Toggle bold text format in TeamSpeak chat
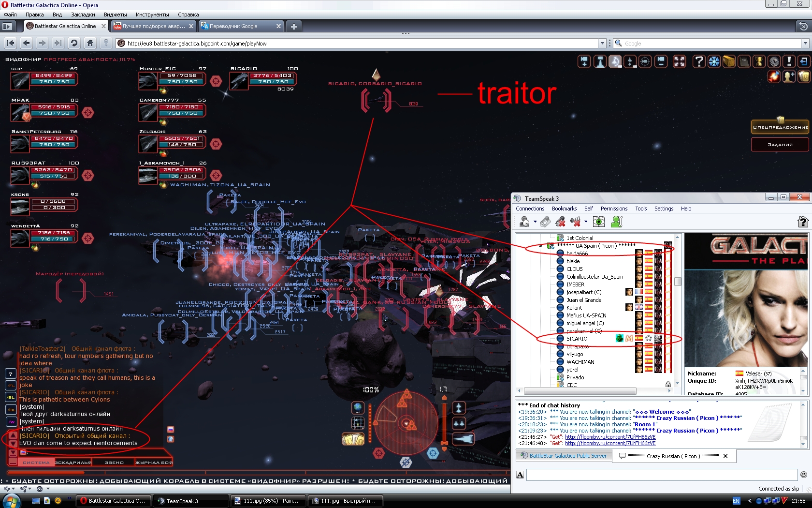Screen dimensions: 812x508 (520, 475)
